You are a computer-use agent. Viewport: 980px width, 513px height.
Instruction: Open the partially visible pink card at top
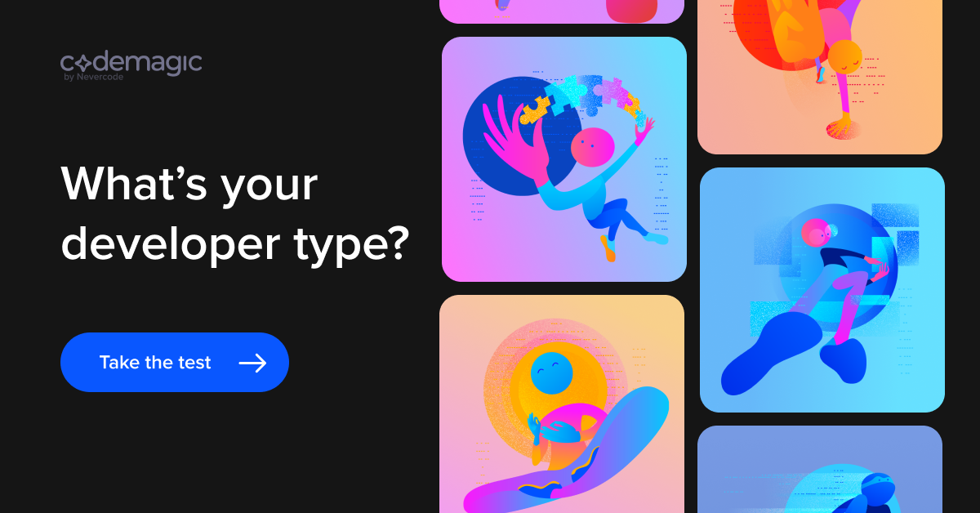[562, 11]
